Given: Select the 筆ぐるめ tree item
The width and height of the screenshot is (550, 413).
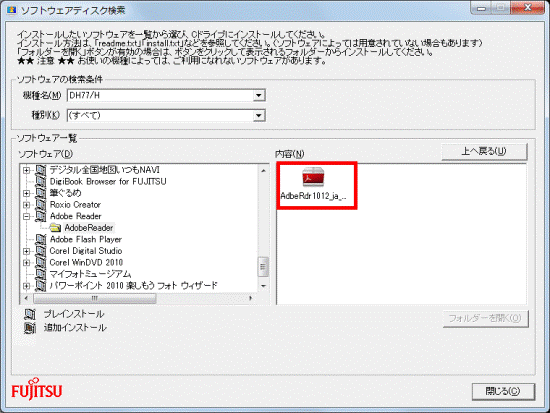Looking at the screenshot, I should (x=65, y=193).
